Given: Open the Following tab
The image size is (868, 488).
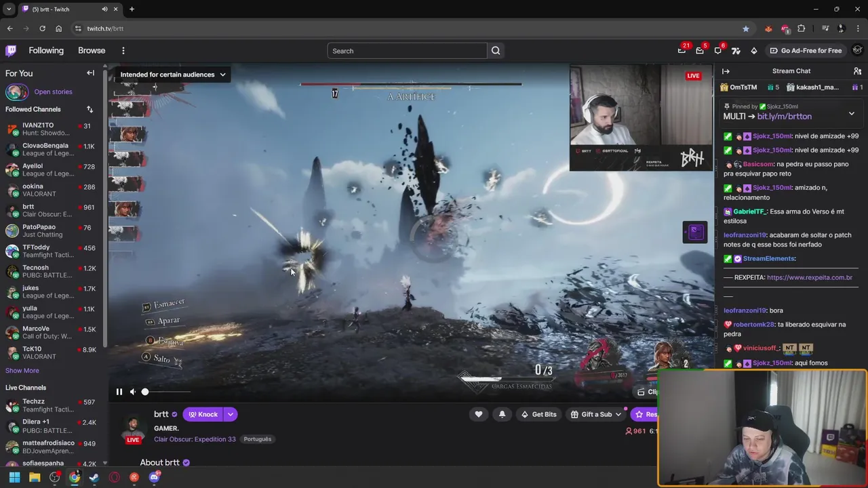Looking at the screenshot, I should point(46,50).
